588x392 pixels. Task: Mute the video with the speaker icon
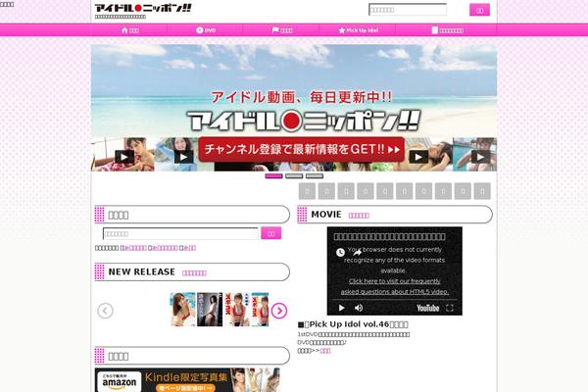click(x=359, y=308)
